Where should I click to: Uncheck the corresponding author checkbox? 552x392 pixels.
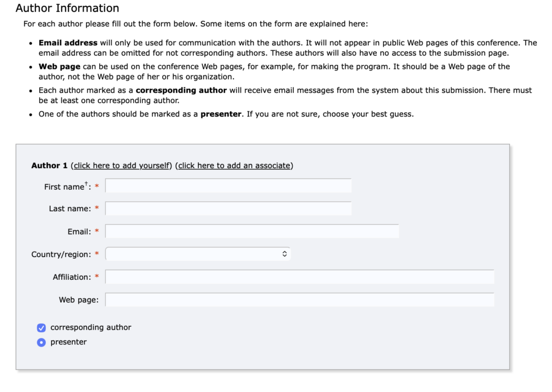(42, 328)
